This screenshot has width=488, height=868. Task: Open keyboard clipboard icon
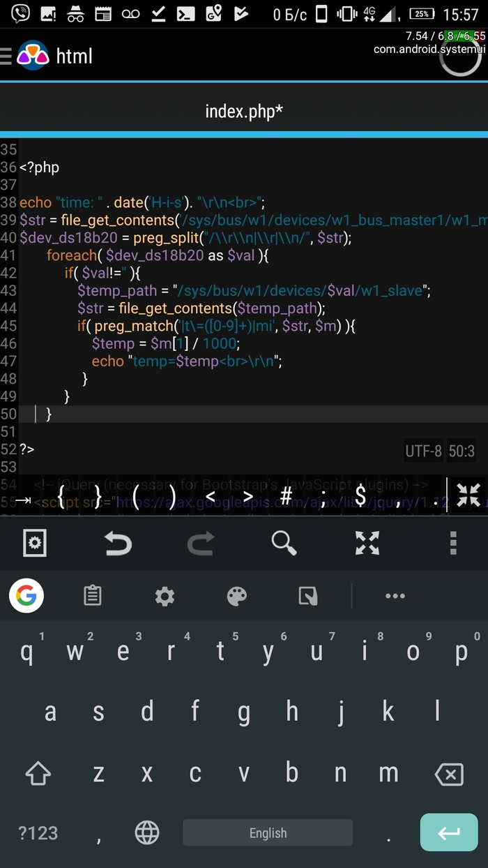(92, 596)
